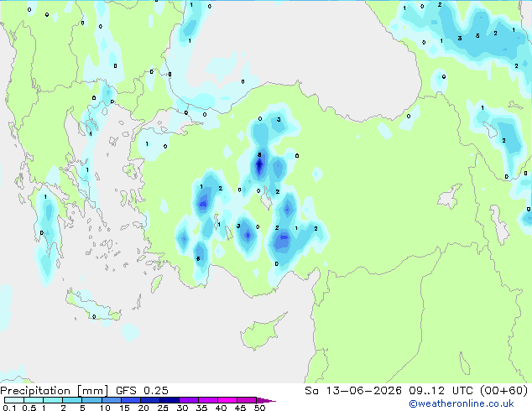Image resolution: width=532 pixels, height=411 pixels.
Task: Click the island of Cyprus on the map
Action: pyautogui.click(x=261, y=333)
